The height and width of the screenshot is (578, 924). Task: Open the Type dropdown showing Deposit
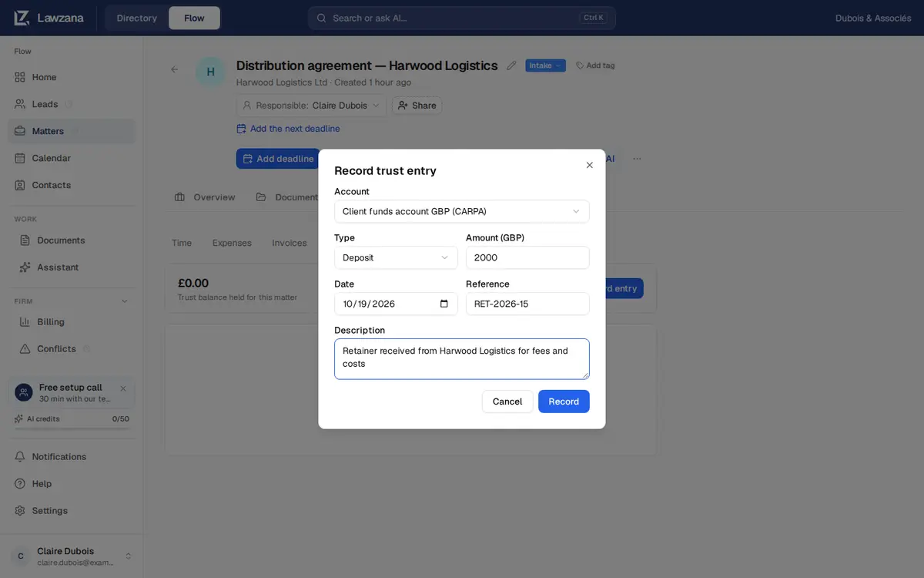click(396, 257)
